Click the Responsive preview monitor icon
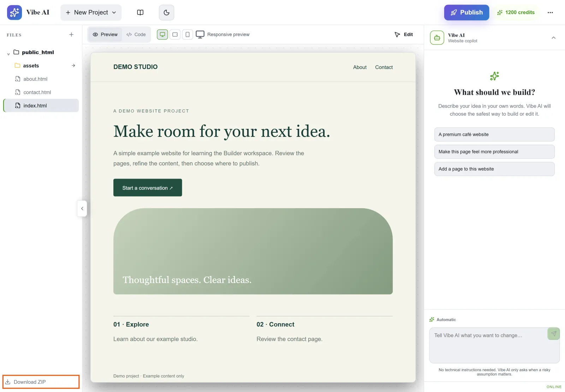The width and height of the screenshot is (565, 392). [200, 35]
